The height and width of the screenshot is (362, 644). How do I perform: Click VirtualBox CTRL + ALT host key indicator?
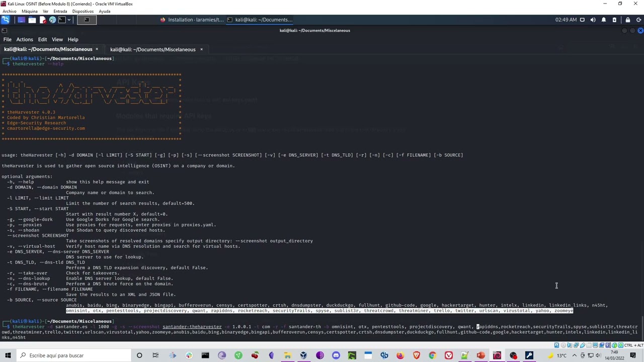point(633,345)
